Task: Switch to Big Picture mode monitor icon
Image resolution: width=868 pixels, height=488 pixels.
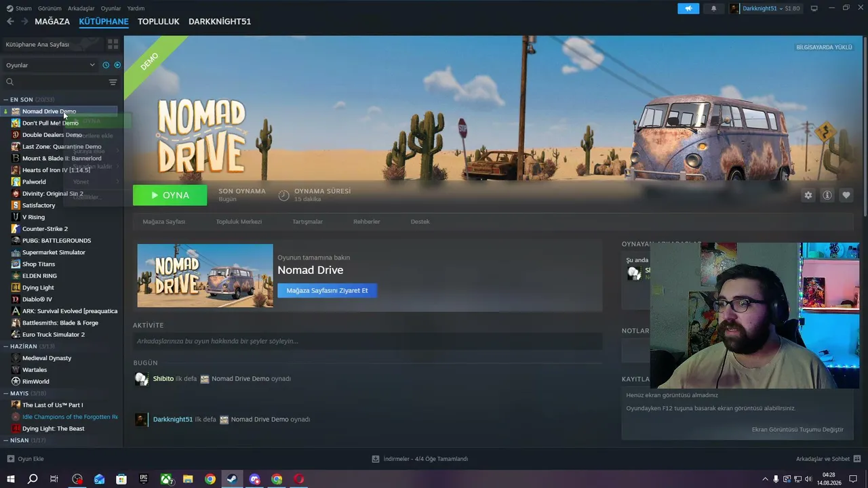Action: tap(814, 8)
